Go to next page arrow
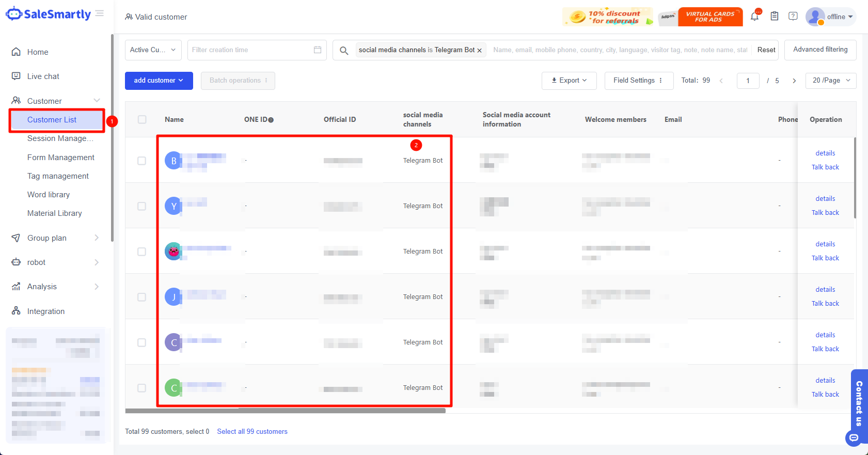The width and height of the screenshot is (868, 455). tap(794, 81)
